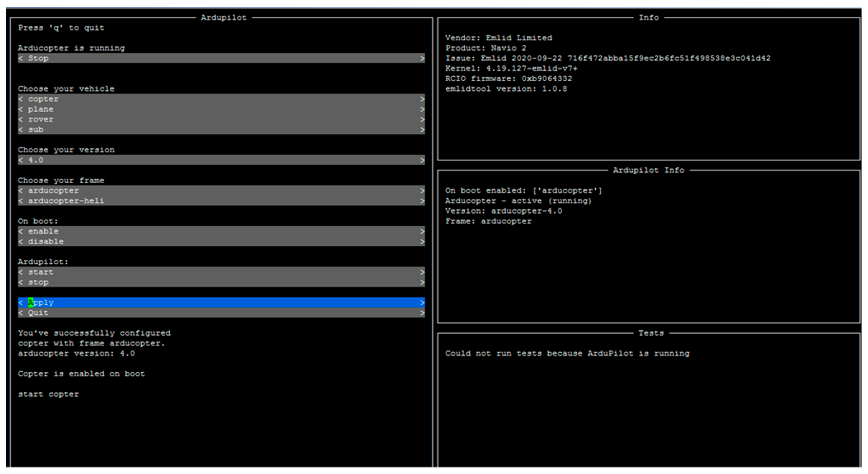Click the green cursor on Apply
Screen dimensions: 868x474
tap(31, 303)
